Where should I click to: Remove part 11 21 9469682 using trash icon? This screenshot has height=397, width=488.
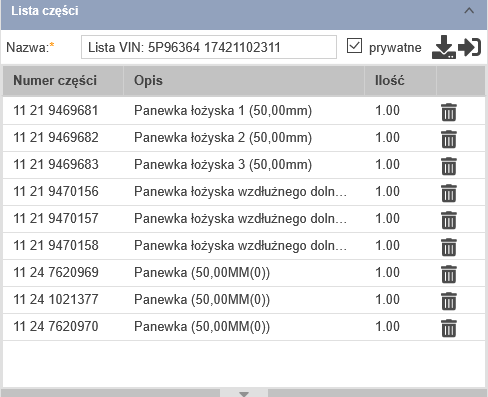click(x=449, y=139)
